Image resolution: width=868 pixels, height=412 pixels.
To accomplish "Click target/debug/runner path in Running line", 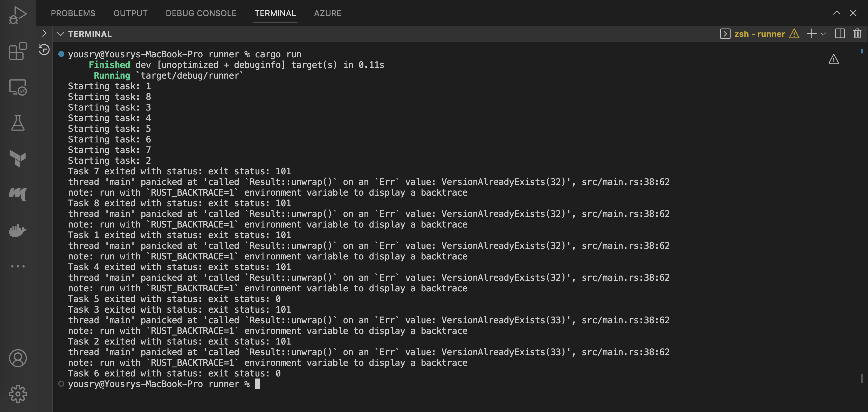I will pyautogui.click(x=190, y=75).
